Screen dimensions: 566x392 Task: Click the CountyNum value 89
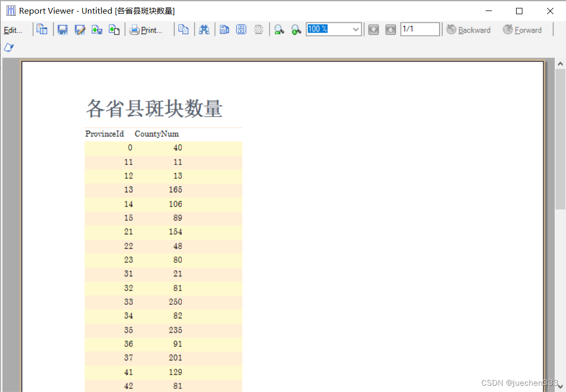(178, 218)
